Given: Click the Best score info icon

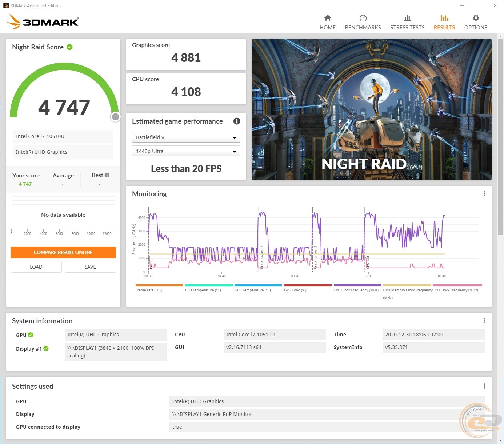Looking at the screenshot, I should pyautogui.click(x=107, y=175).
